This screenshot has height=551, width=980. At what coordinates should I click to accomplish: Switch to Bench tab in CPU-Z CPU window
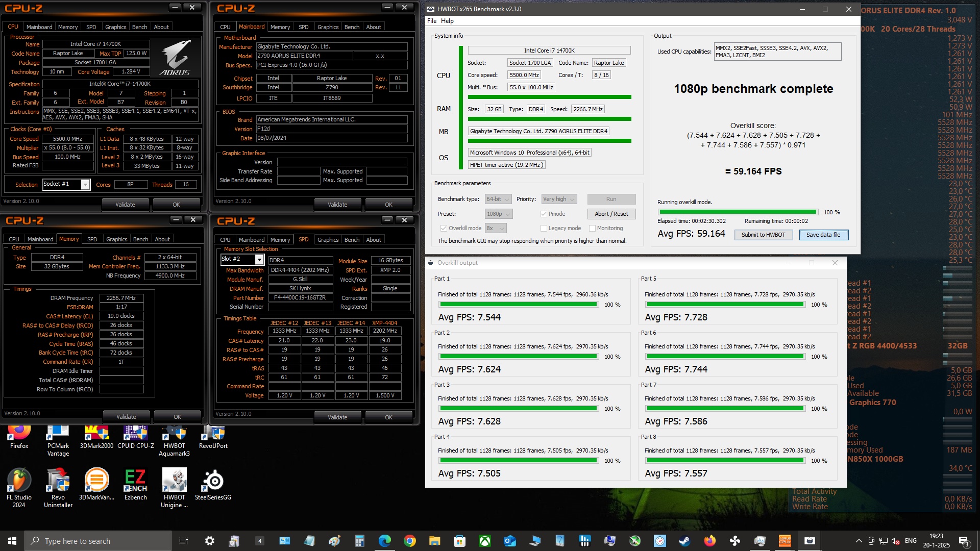pos(139,27)
